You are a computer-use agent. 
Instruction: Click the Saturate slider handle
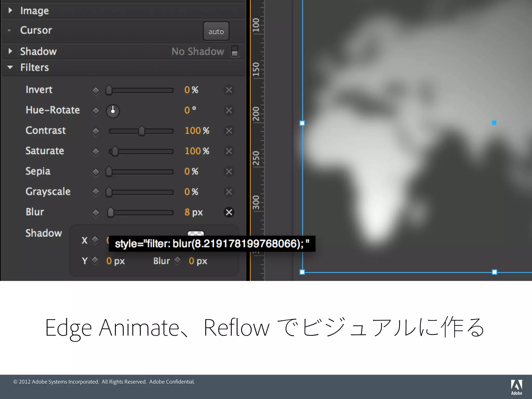point(115,151)
